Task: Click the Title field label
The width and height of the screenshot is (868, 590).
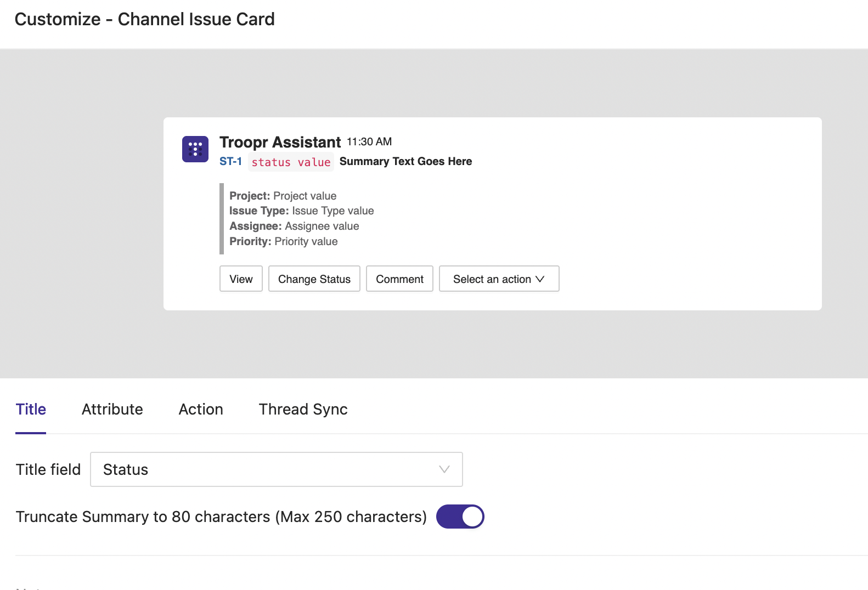Action: (x=48, y=469)
